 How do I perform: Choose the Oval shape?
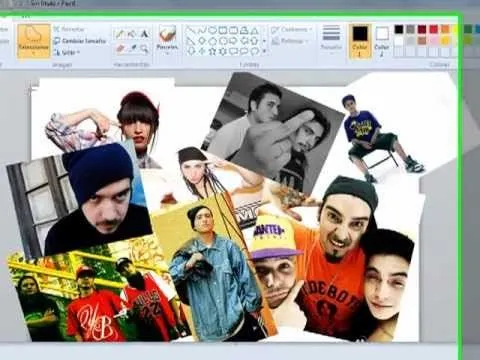pos(212,31)
